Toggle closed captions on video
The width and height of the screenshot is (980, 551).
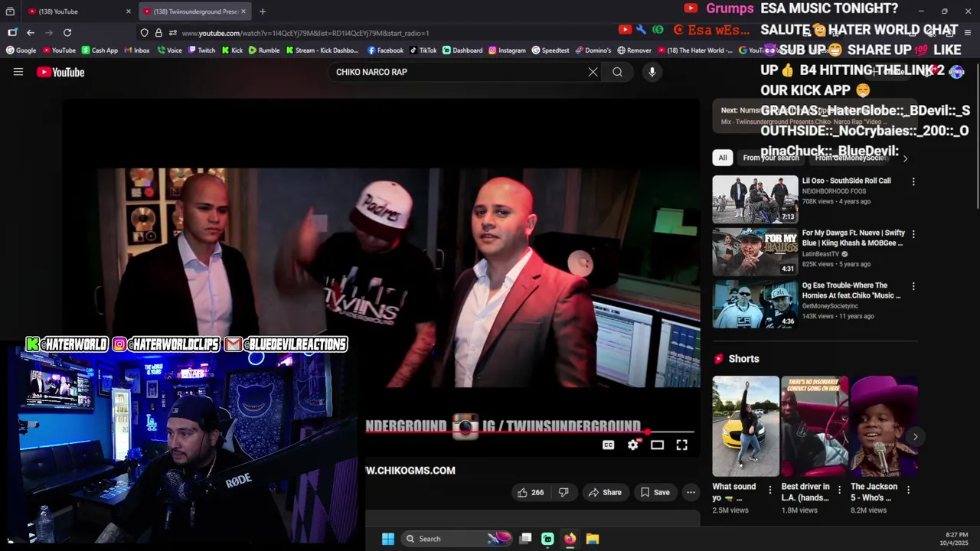click(608, 445)
